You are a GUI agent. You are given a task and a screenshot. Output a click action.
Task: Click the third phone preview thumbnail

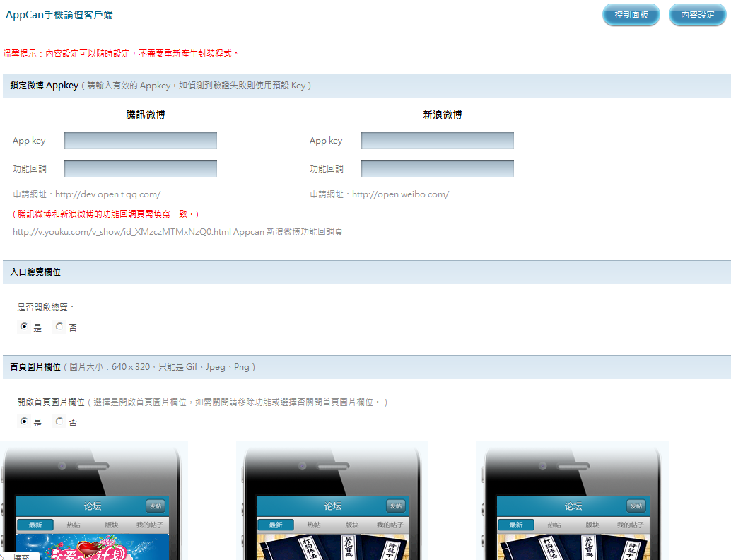[573, 501]
